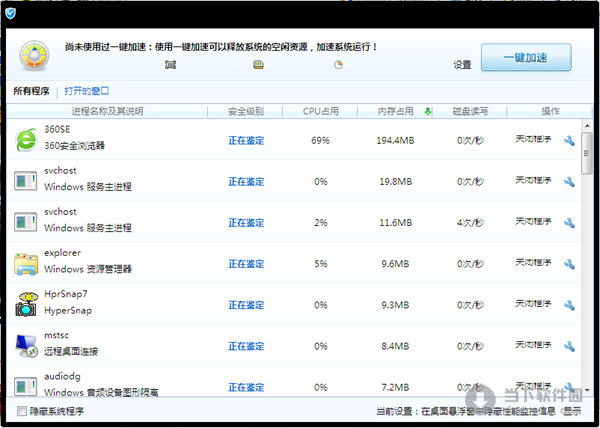
Task: Click the mstsc remote desktop icon
Action: point(26,346)
